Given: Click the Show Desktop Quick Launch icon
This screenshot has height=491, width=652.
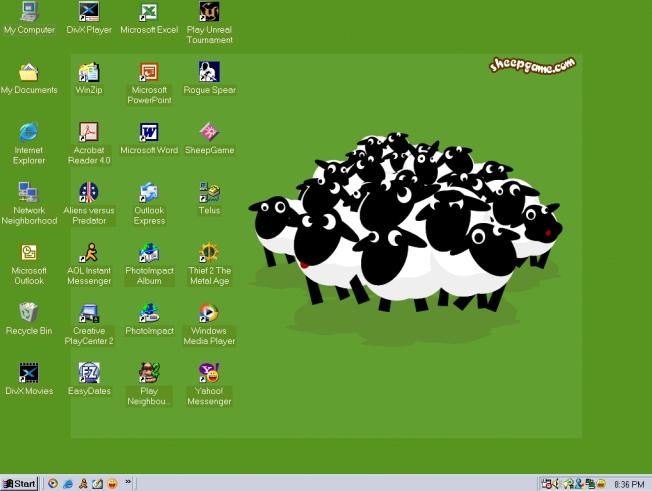Looking at the screenshot, I should pos(97,484).
